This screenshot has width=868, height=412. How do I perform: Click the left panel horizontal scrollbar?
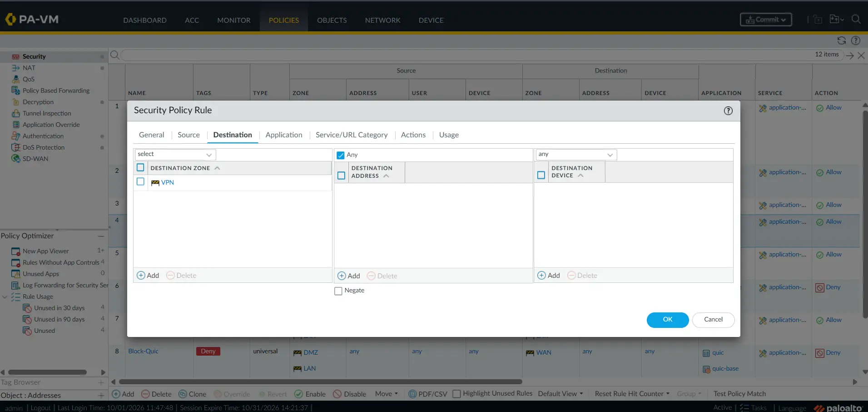coord(47,372)
